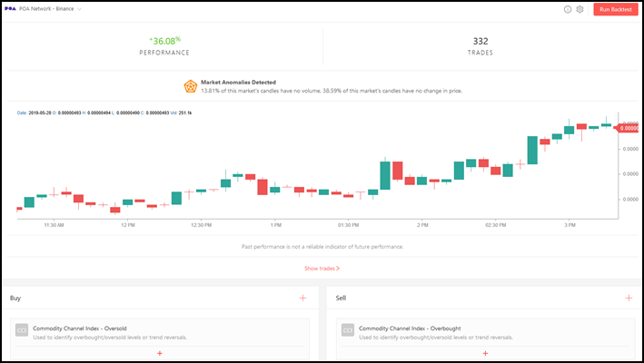Click the PERFORMANCE label
This screenshot has width=644, height=363.
(x=164, y=53)
